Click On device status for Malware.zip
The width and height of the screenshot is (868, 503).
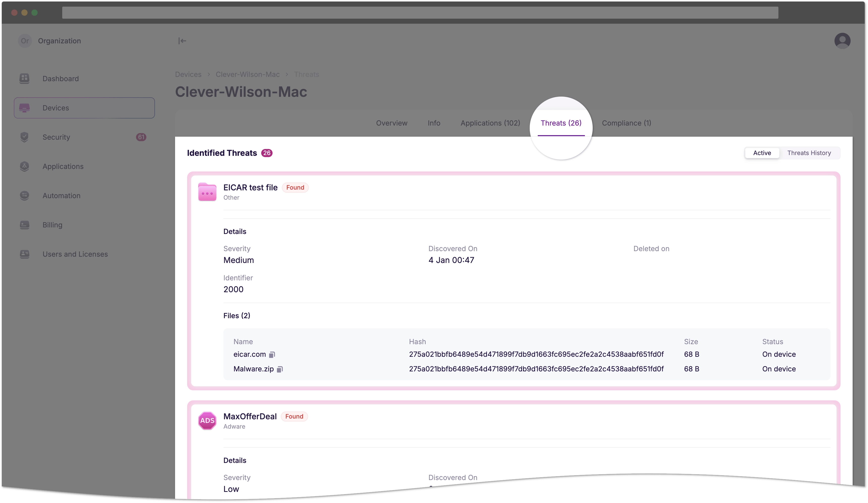[x=779, y=369]
